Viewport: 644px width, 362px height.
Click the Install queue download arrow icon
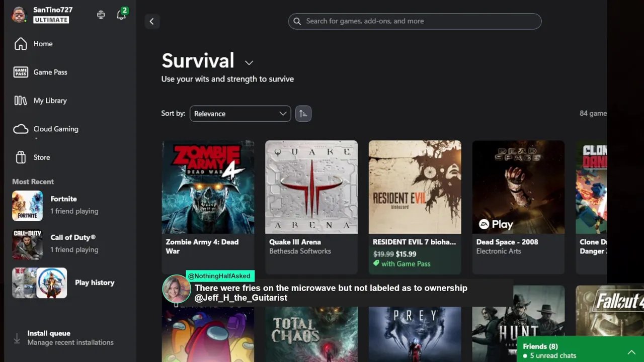[x=17, y=338]
